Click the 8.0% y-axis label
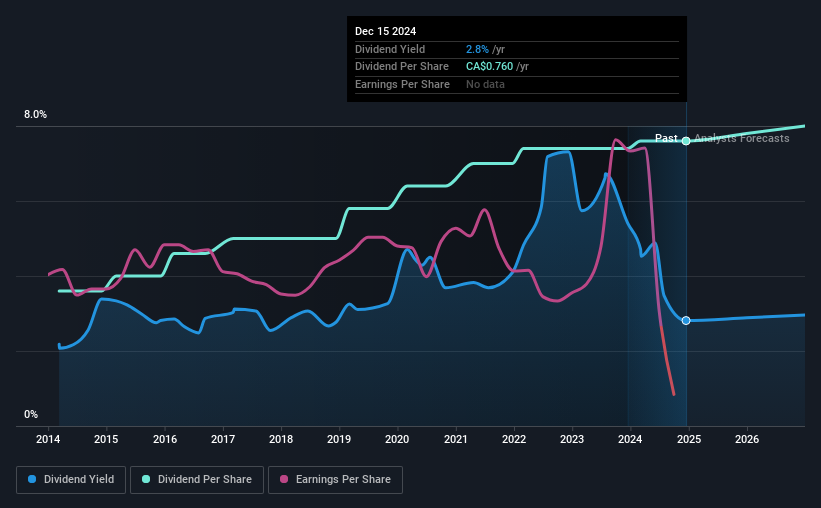This screenshot has width=821, height=508. pyautogui.click(x=36, y=115)
